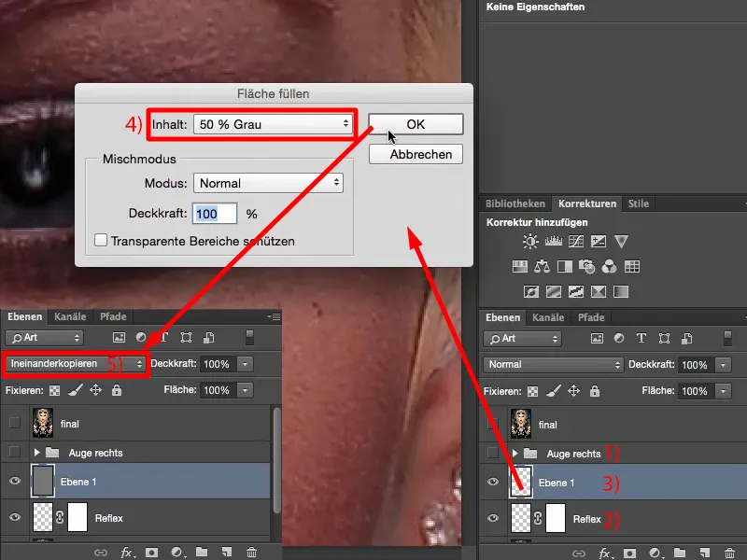
Task: Switch to Kanäle tab in right panel
Action: (548, 317)
